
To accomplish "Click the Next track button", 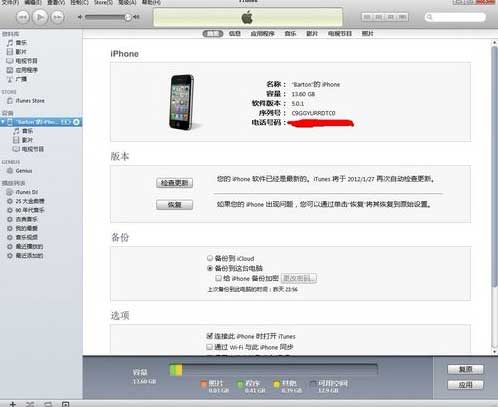I will coord(57,17).
